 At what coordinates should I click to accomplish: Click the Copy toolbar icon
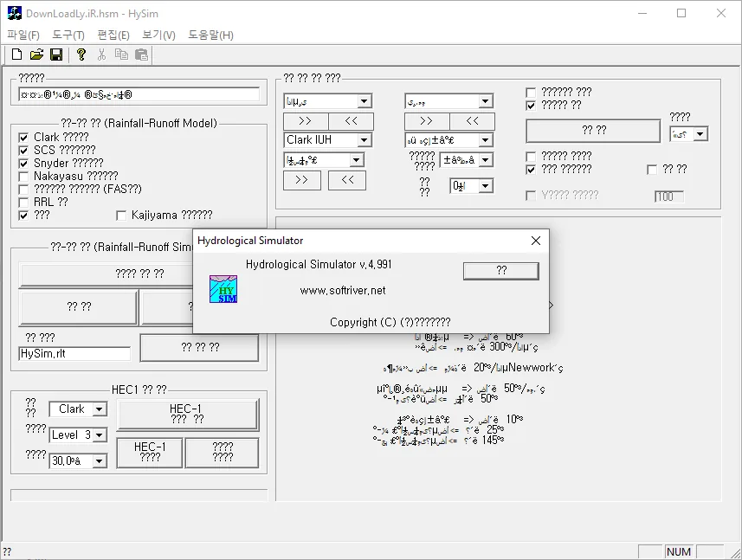121,55
